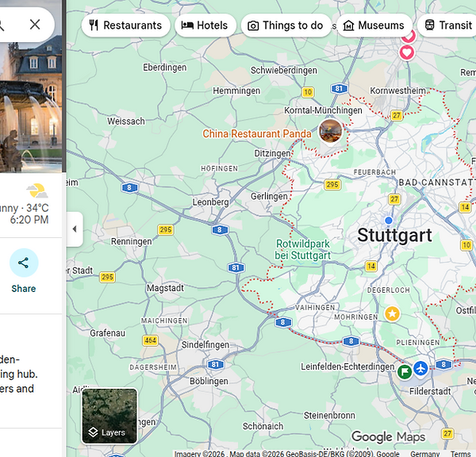The height and width of the screenshot is (457, 476).
Task: Open the Terms link in the footer
Action: (460, 454)
